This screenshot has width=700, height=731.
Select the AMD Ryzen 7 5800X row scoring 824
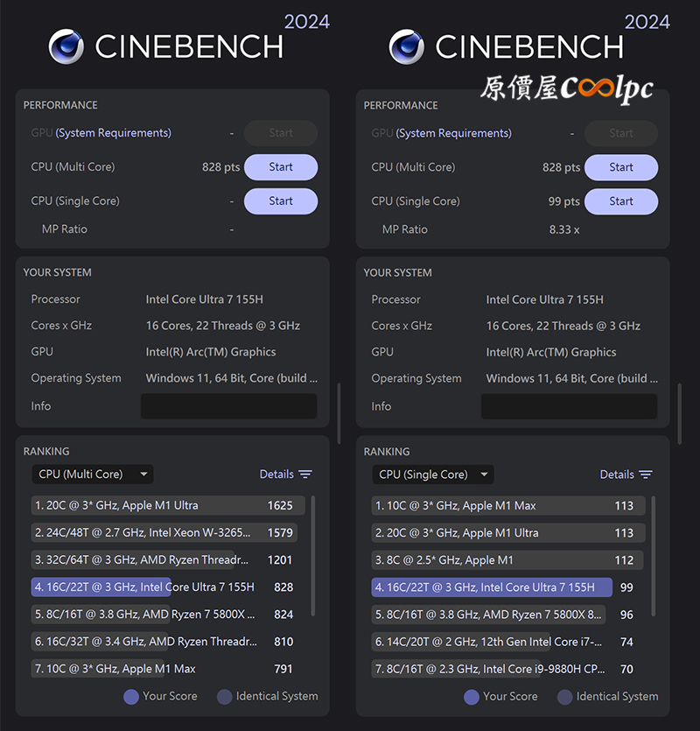pos(163,614)
